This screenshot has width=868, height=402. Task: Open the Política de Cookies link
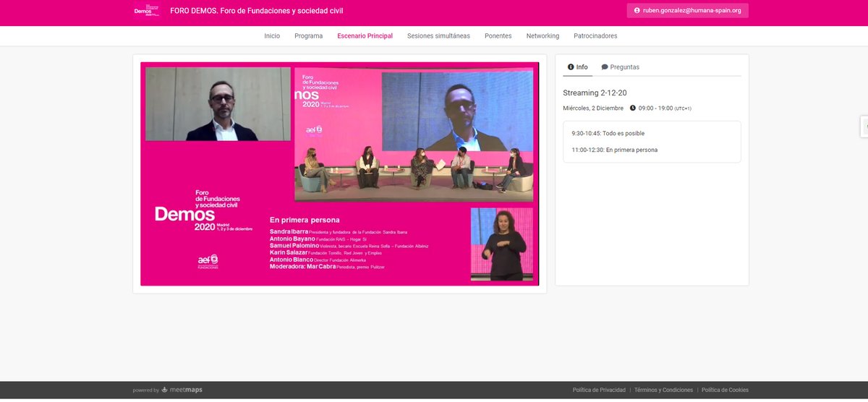[x=725, y=390]
